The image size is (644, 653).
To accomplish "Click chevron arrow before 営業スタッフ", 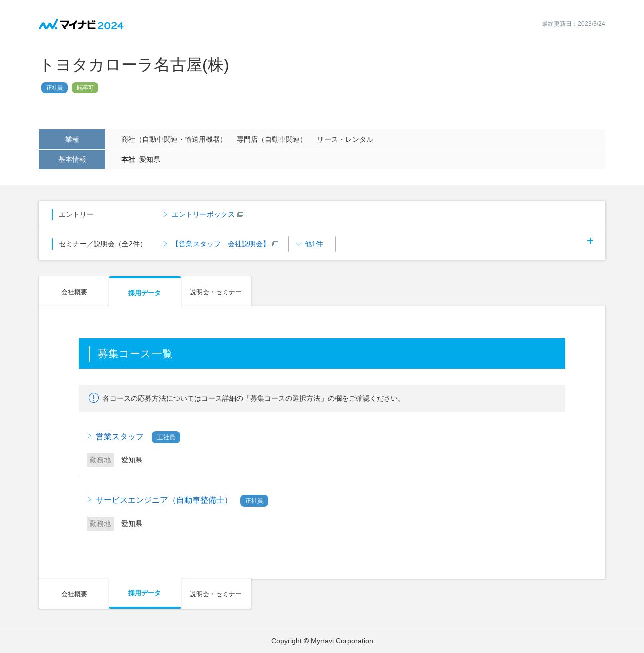I will coord(90,436).
